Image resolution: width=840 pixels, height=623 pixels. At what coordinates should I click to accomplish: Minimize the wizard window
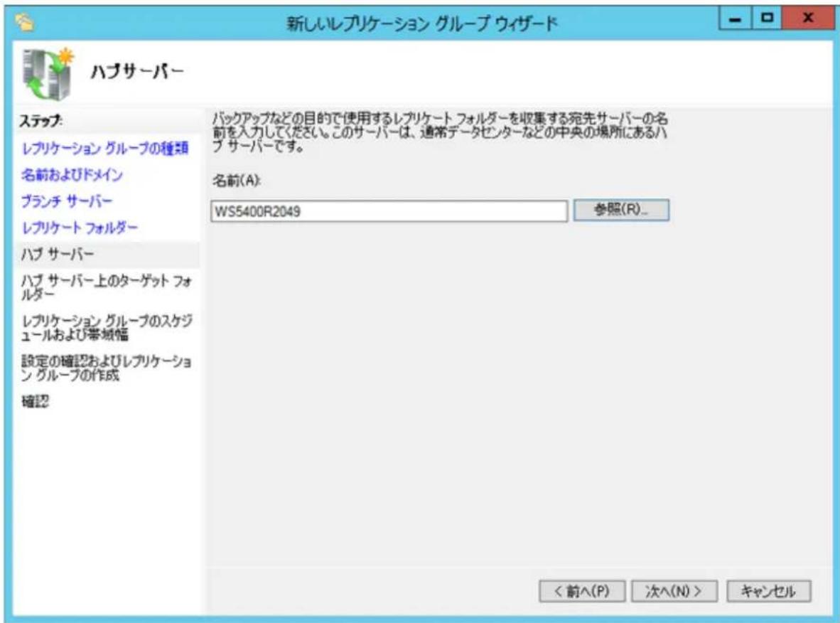736,19
